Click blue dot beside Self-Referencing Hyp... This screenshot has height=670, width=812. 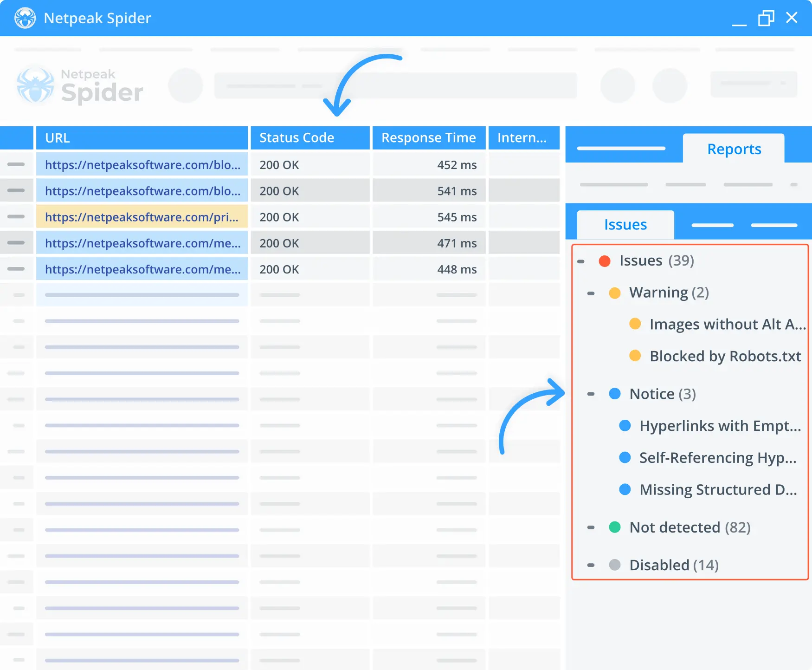[x=625, y=457]
